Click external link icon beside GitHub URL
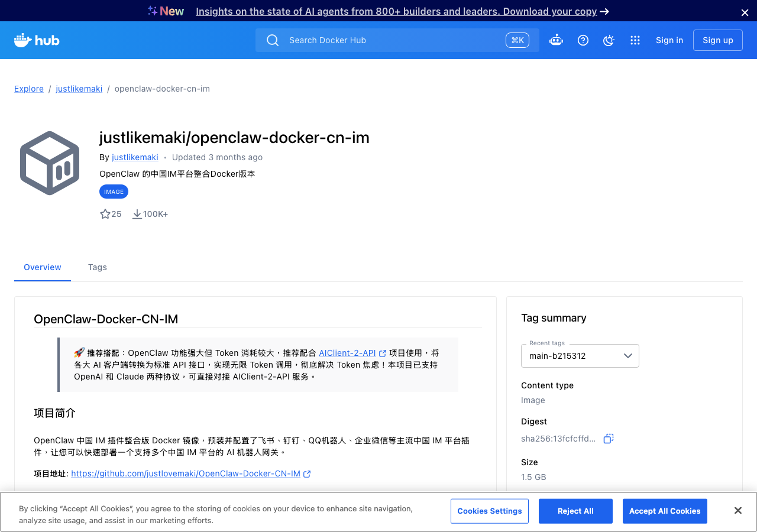 point(307,474)
